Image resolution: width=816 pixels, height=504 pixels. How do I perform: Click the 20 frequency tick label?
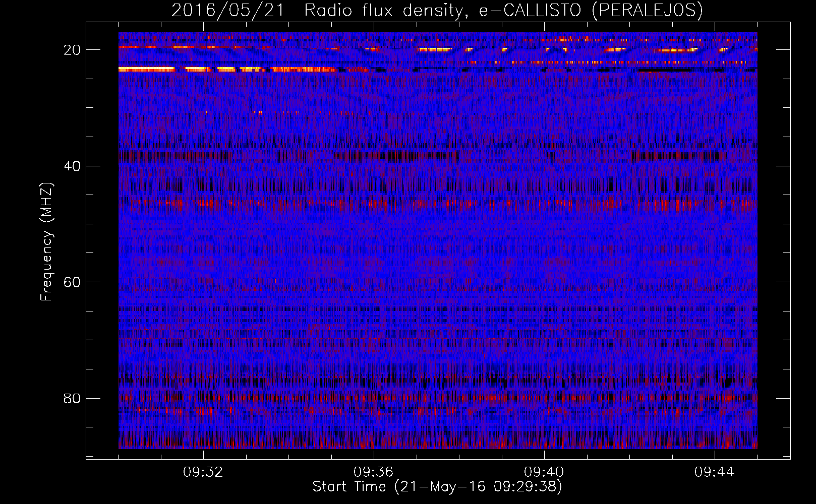pyautogui.click(x=73, y=50)
